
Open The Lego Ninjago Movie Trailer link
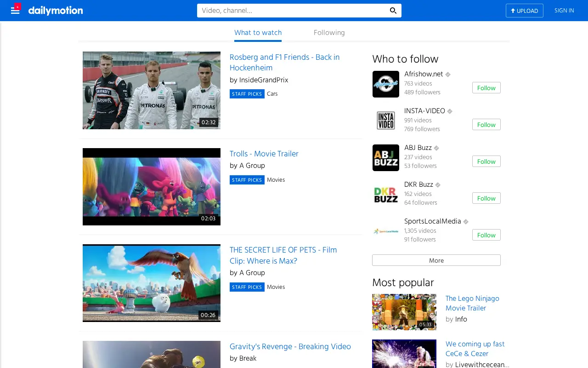pyautogui.click(x=472, y=304)
